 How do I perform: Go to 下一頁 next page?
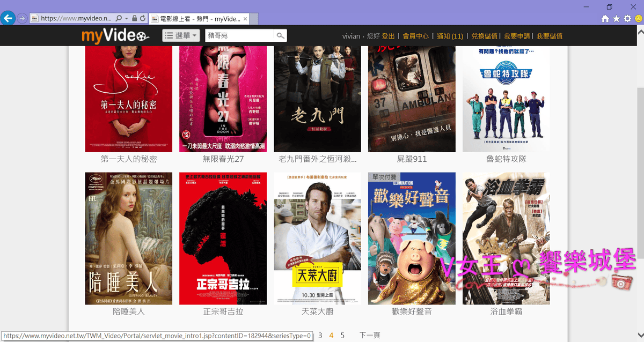coord(370,336)
